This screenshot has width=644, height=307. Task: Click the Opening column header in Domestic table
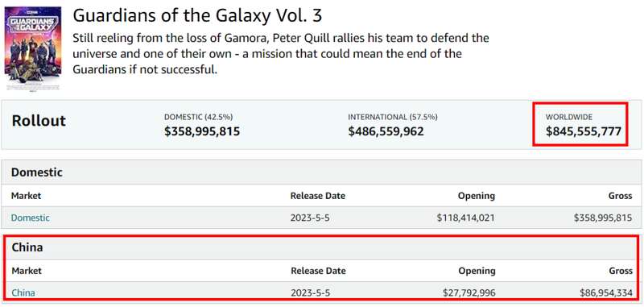tap(477, 196)
